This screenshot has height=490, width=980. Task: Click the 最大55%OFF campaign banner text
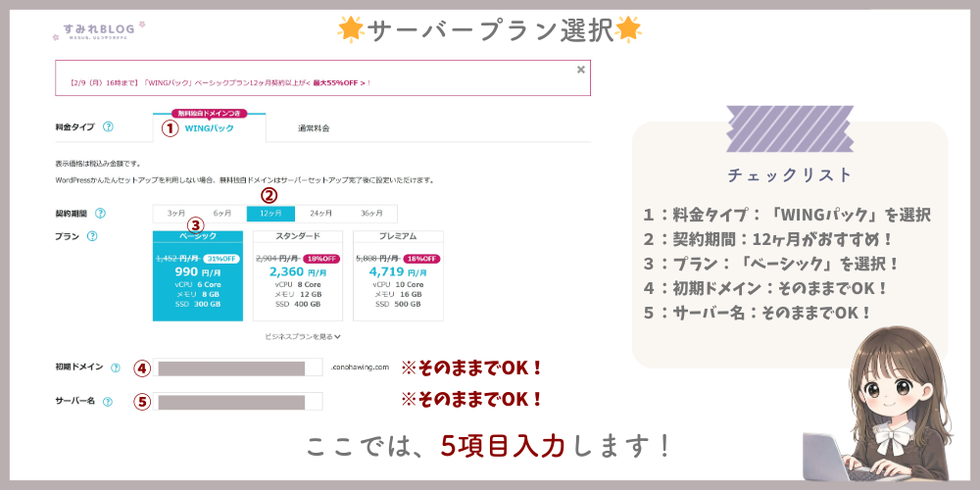click(339, 82)
